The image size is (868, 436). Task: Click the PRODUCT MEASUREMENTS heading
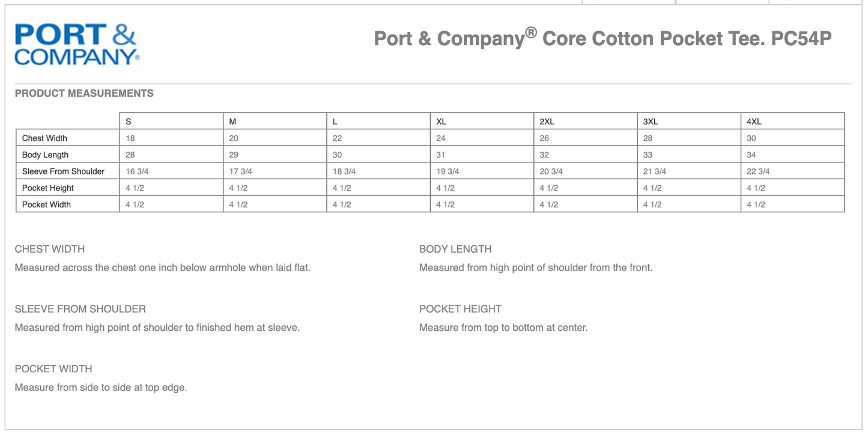[84, 93]
